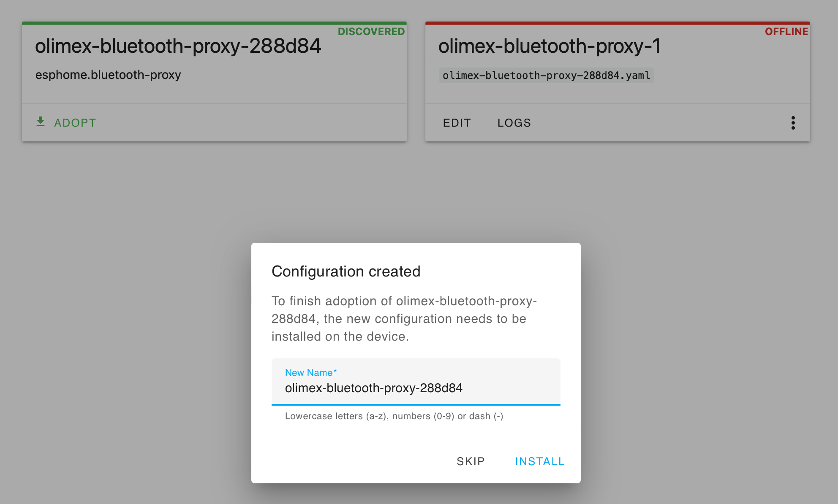Open the three-dot overflow menu on olimex-bluetooth-proxy-1
838x504 pixels.
coord(794,122)
